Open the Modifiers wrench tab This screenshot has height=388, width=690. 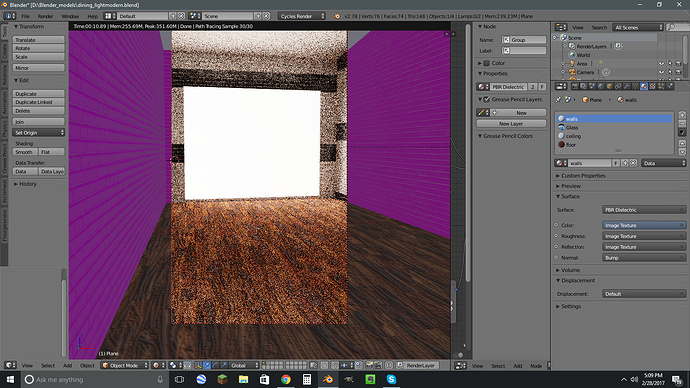pos(627,86)
